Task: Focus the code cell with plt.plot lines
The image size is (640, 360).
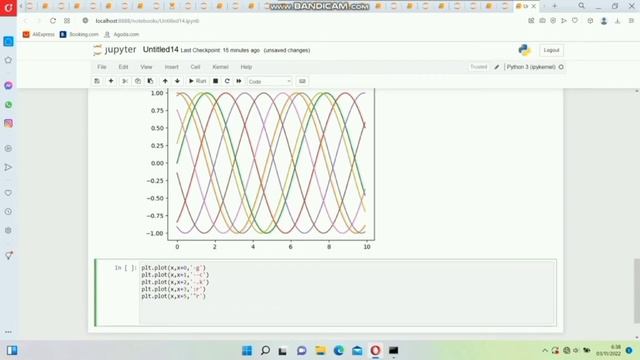Action: [x=347, y=293]
